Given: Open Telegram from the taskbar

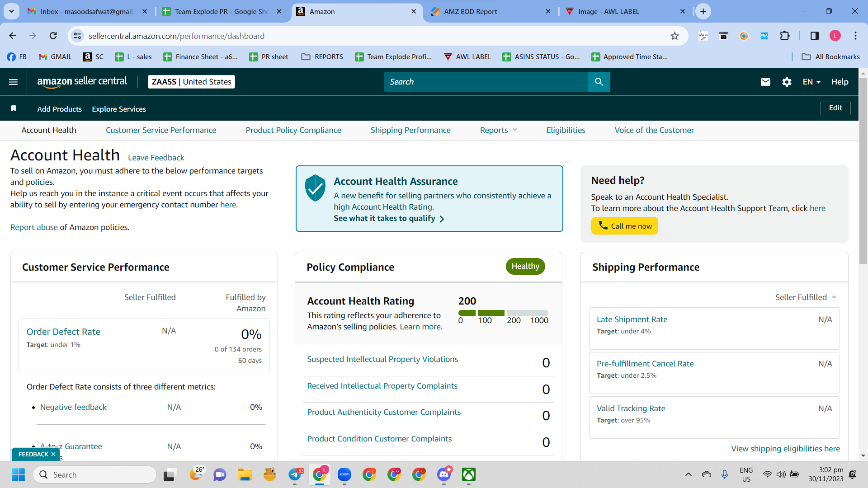Looking at the screenshot, I should pyautogui.click(x=295, y=474).
